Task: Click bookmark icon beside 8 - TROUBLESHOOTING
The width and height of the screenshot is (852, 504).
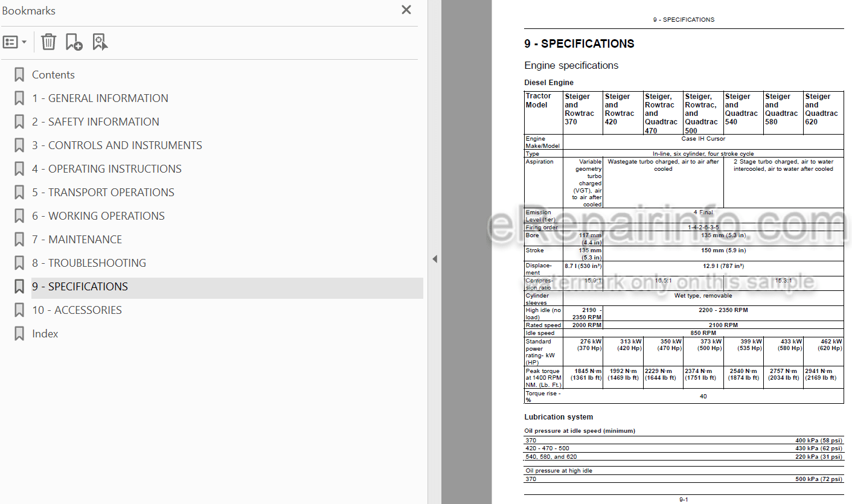Action: point(19,263)
